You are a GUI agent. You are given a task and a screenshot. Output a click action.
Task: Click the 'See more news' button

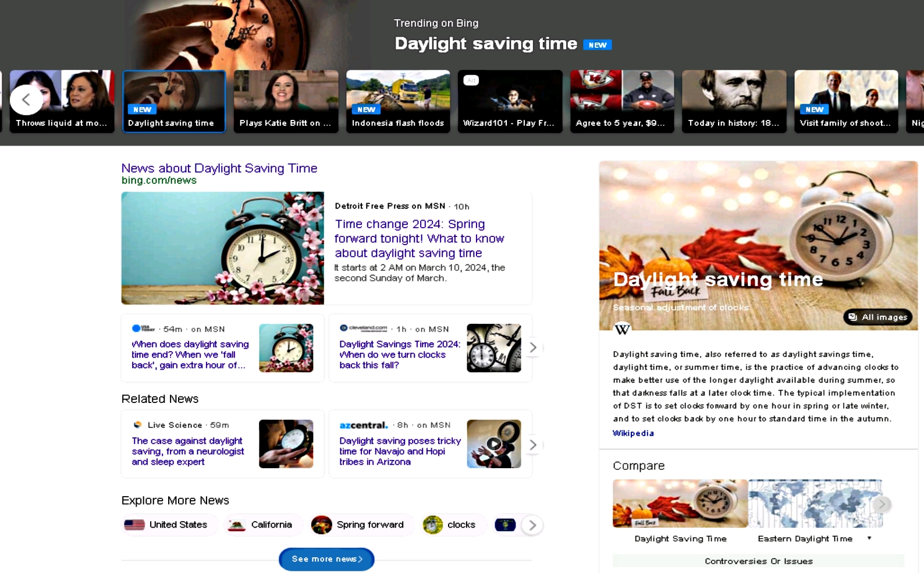326,559
